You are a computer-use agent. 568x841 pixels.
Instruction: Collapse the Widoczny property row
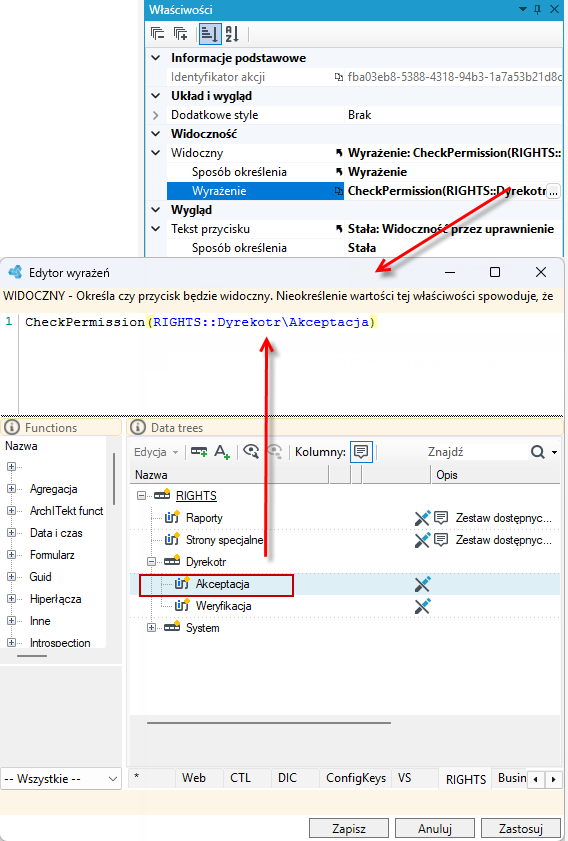tap(156, 153)
